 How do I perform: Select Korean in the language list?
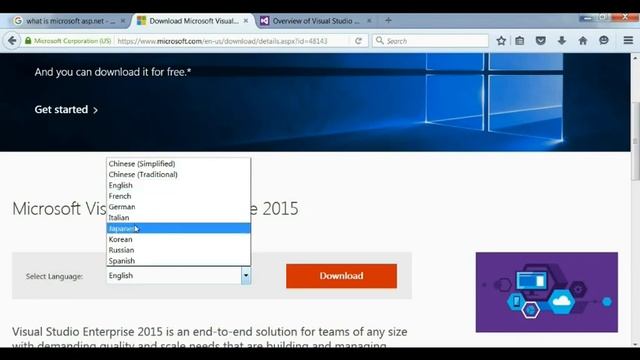[178, 239]
